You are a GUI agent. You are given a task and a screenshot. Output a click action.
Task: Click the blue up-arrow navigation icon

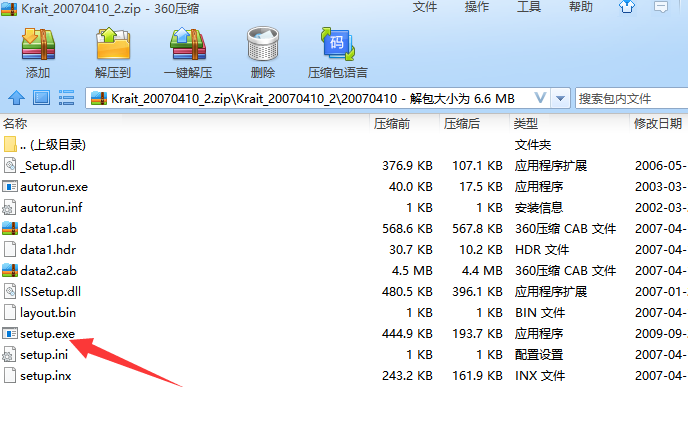(x=16, y=98)
